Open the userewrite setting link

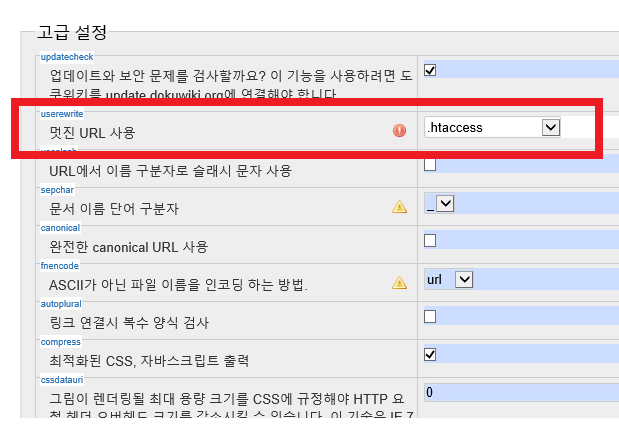pos(62,114)
